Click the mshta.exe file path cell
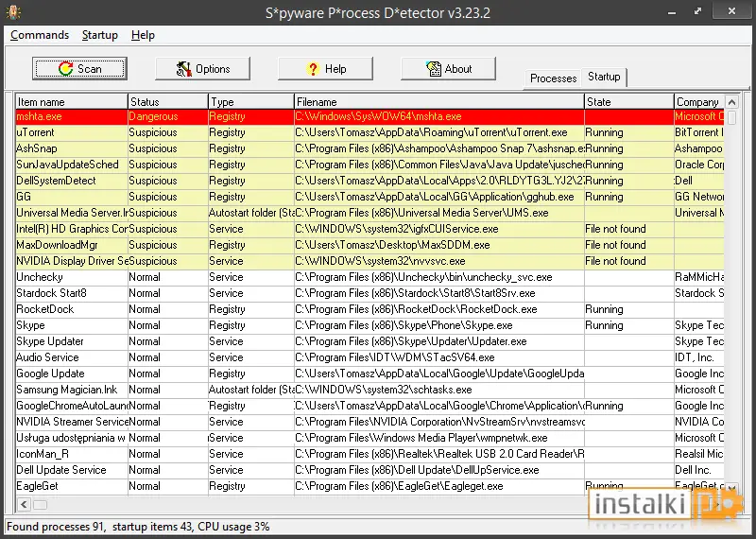756x539 pixels. (439, 116)
